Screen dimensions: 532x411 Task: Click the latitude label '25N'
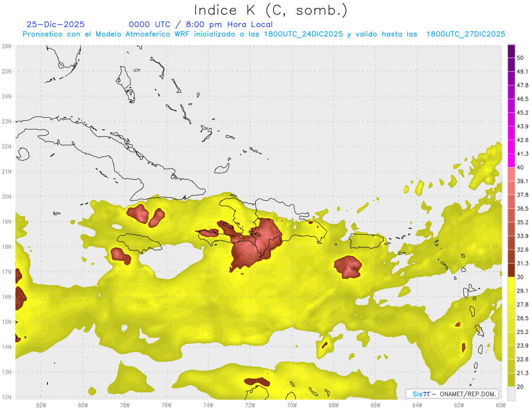pos(6,71)
